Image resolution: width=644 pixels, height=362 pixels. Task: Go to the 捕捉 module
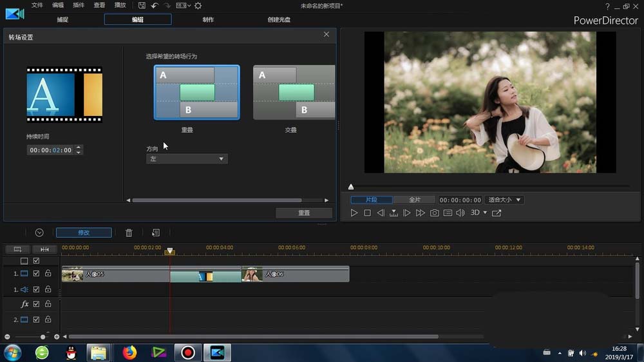click(x=62, y=19)
